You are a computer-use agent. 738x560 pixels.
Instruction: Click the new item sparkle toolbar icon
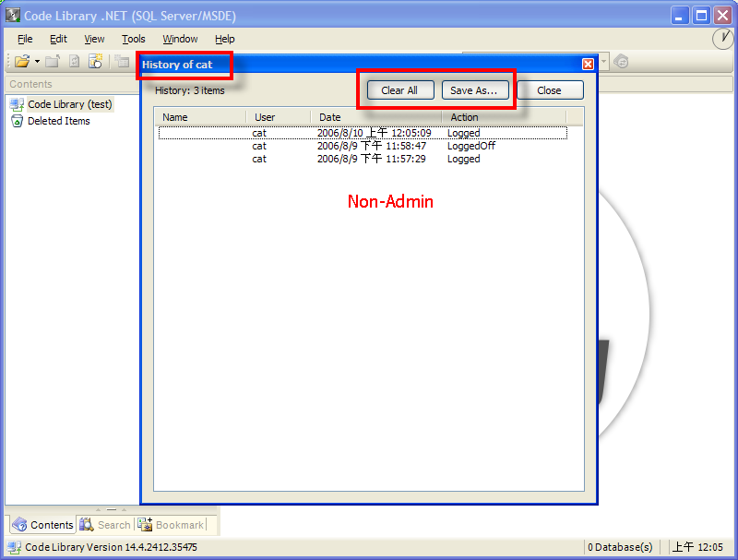[x=96, y=61]
